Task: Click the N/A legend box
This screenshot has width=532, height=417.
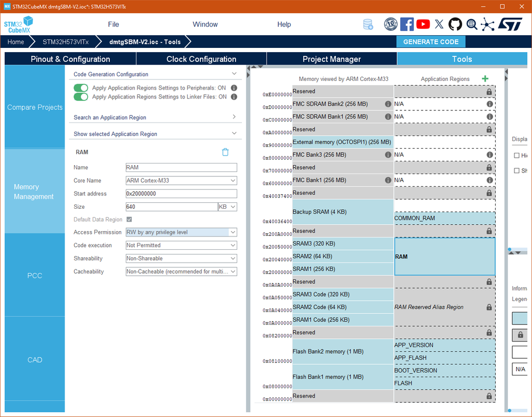Action: tap(520, 369)
